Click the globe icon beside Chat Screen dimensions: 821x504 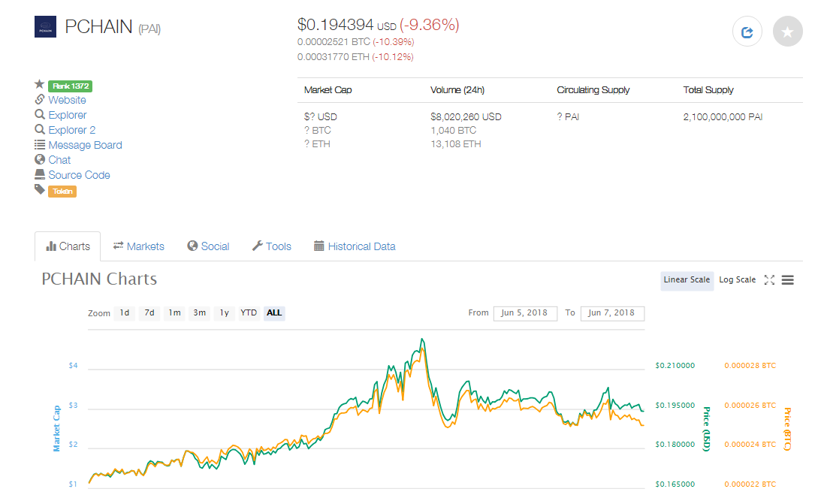point(40,159)
